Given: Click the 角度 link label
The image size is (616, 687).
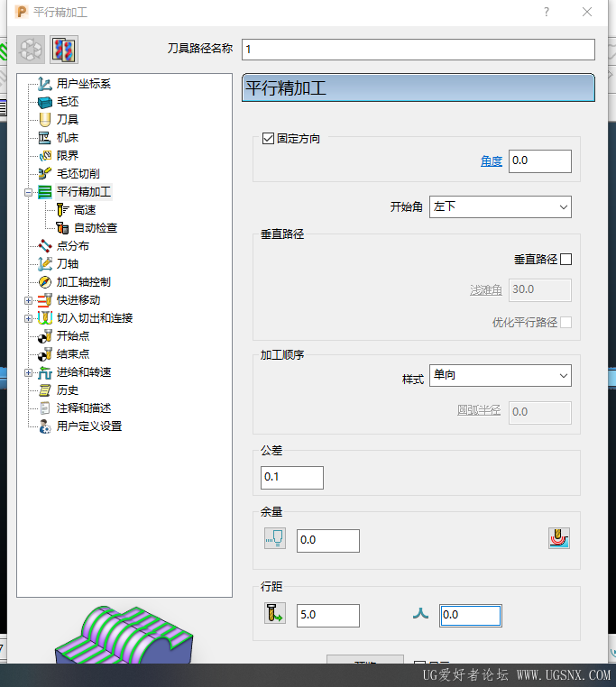Looking at the screenshot, I should click(492, 161).
